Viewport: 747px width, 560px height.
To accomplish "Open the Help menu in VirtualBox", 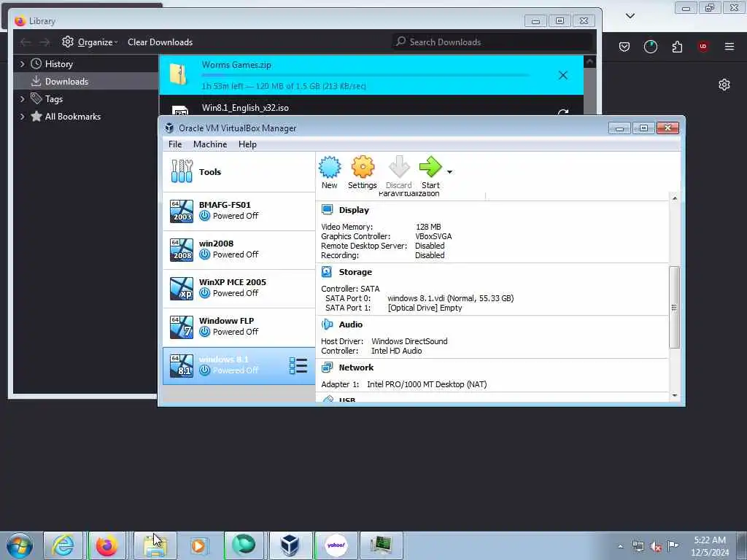I will pyautogui.click(x=247, y=144).
